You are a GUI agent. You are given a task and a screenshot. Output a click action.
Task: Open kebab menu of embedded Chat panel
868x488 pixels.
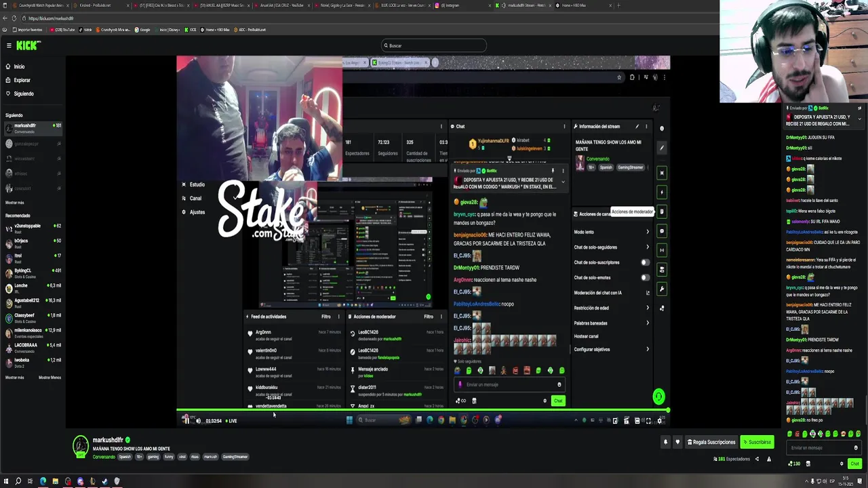[x=564, y=126]
